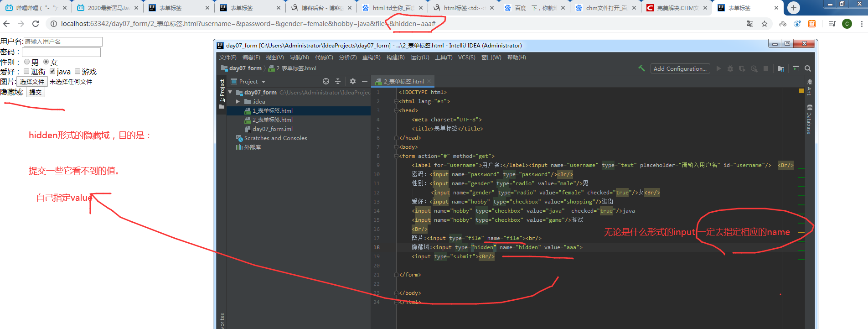This screenshot has height=329, width=868.
Task: Focus the 密码 password input
Action: point(61,52)
